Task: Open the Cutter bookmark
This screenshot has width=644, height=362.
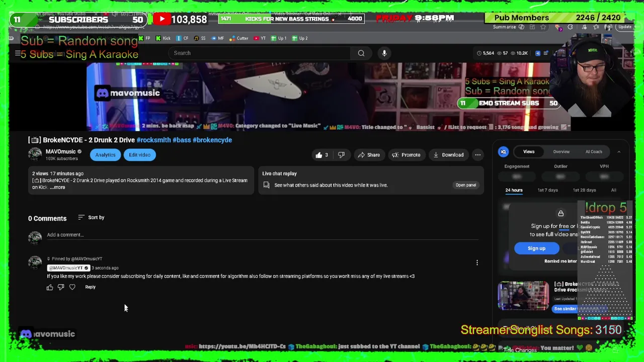Action: 239,38
